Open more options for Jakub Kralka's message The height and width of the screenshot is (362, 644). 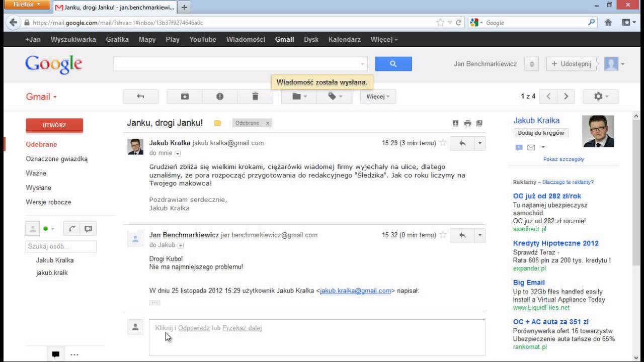coord(480,143)
